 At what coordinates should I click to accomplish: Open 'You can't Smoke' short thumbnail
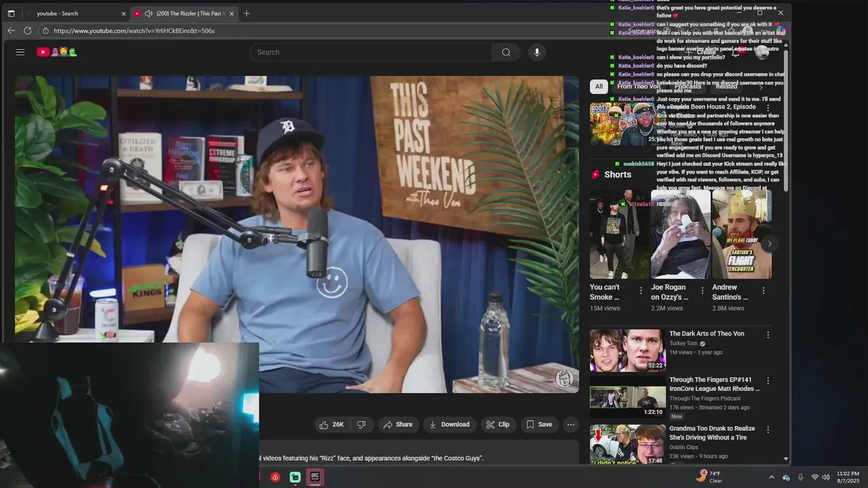[619, 235]
